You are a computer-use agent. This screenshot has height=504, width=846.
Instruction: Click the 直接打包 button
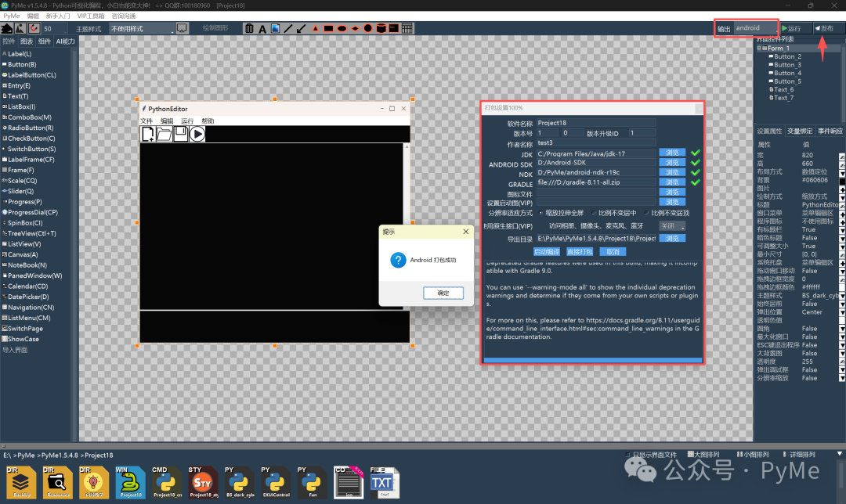pyautogui.click(x=580, y=251)
